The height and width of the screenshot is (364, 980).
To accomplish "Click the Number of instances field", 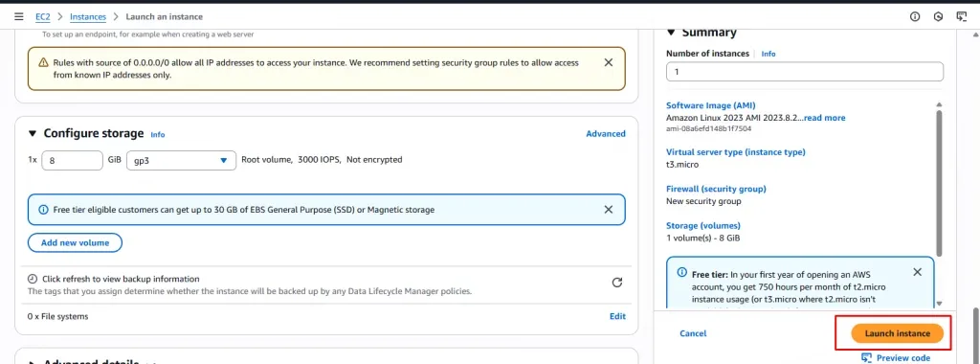I will pyautogui.click(x=804, y=72).
